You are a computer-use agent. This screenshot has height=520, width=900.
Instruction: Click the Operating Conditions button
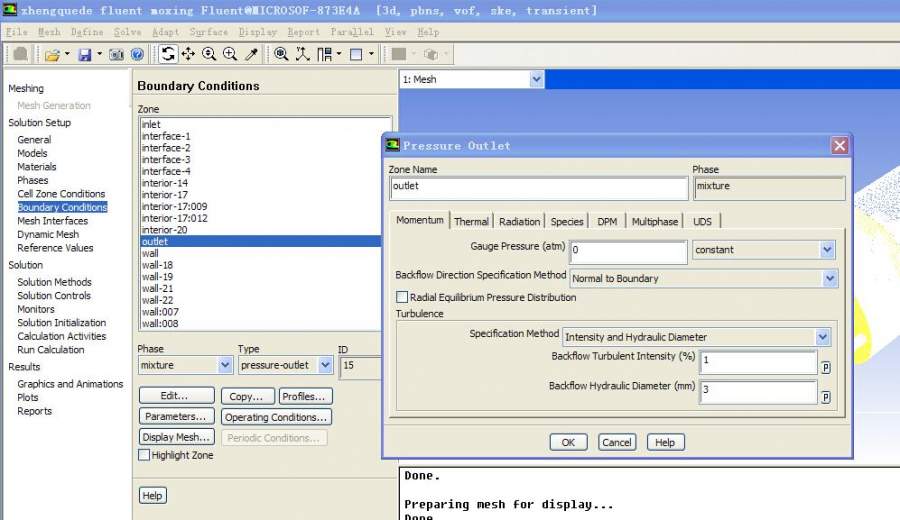click(x=275, y=417)
